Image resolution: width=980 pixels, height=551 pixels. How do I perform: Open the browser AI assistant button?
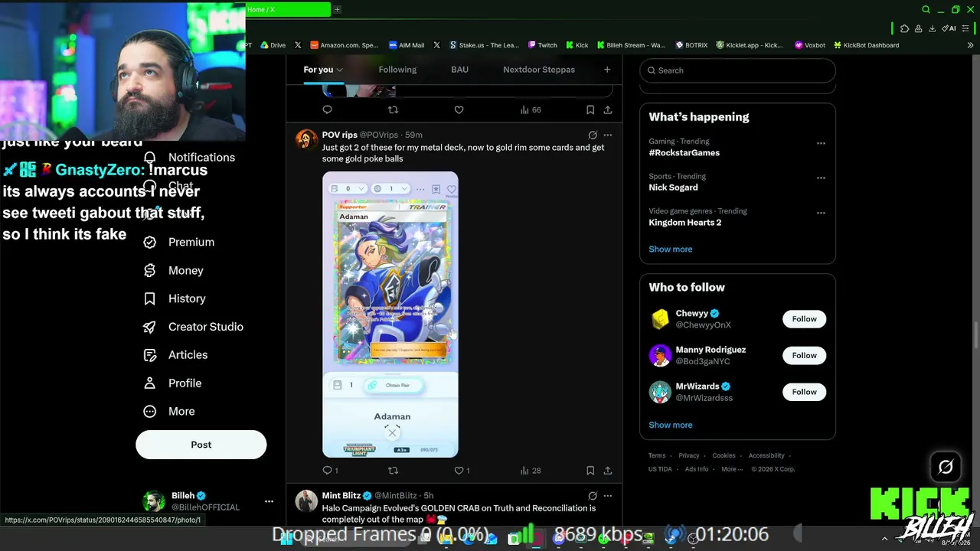(949, 28)
